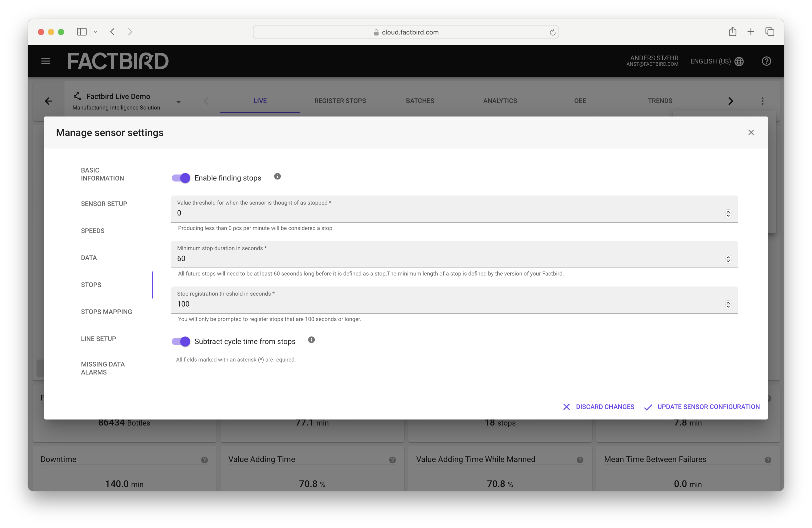The width and height of the screenshot is (812, 528).
Task: Open the Data settings section
Action: click(x=89, y=258)
